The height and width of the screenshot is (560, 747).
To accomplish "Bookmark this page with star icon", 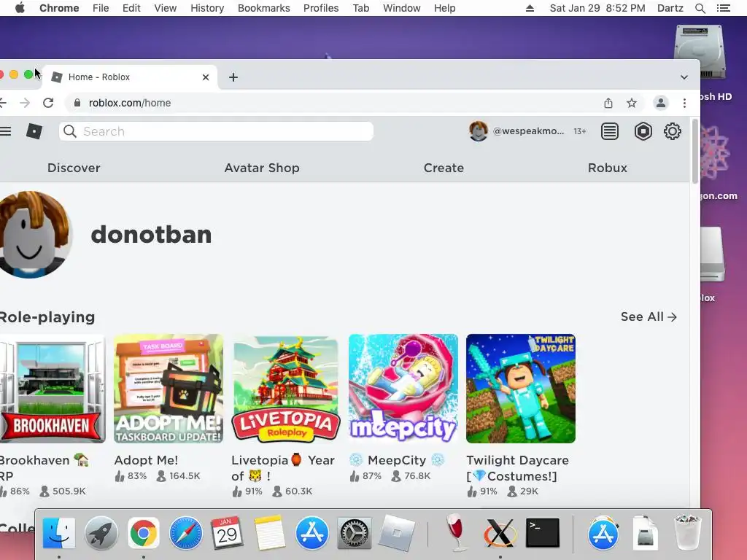I will pos(632,103).
